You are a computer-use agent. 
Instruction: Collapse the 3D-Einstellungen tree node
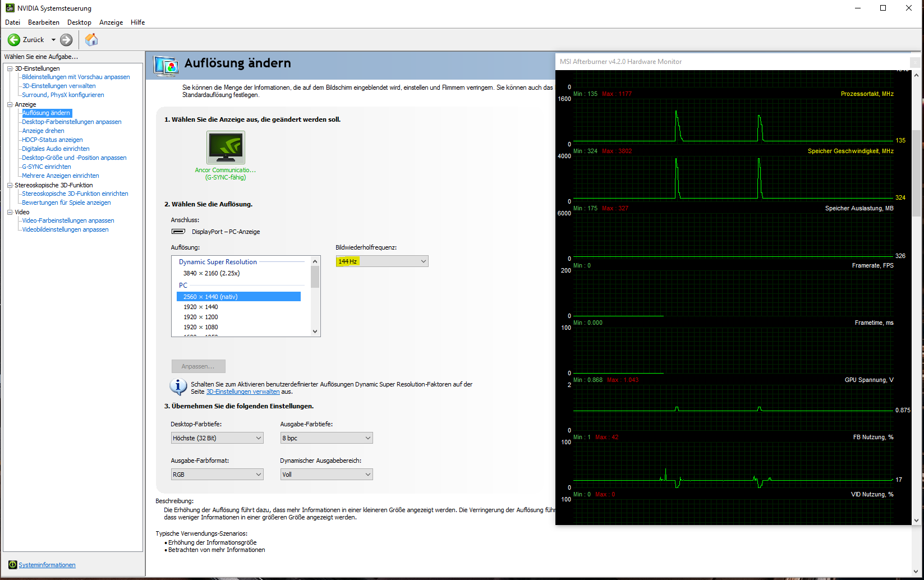10,68
